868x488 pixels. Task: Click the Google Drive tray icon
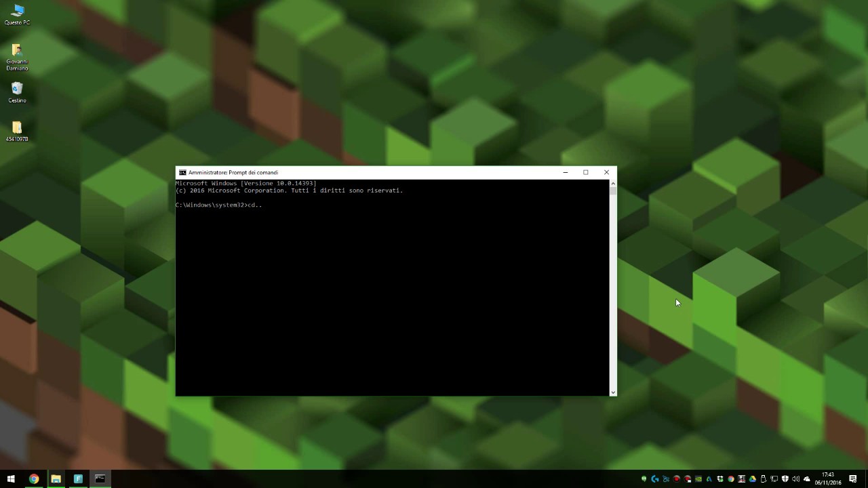(752, 479)
